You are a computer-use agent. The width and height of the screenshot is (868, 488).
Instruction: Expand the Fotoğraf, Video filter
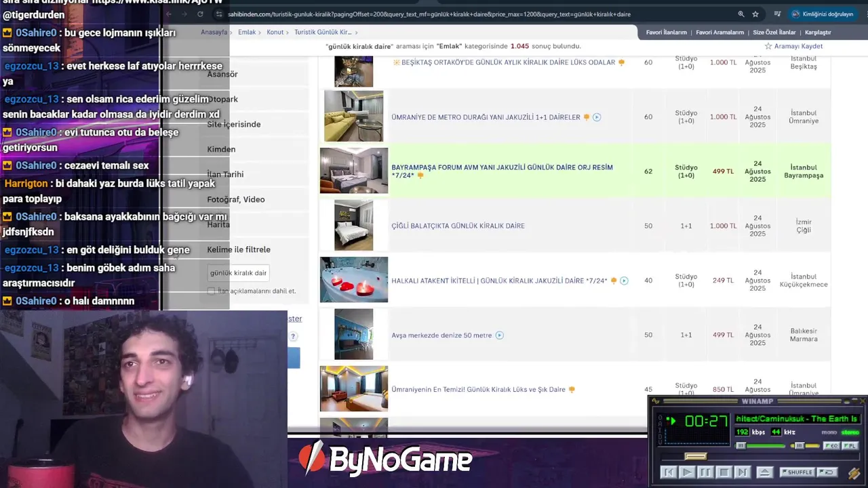point(236,199)
